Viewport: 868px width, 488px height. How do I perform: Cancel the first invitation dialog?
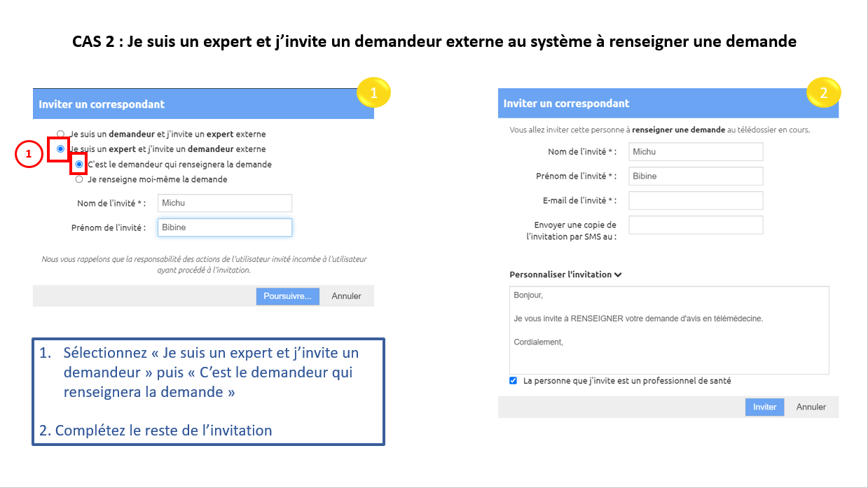click(x=346, y=296)
